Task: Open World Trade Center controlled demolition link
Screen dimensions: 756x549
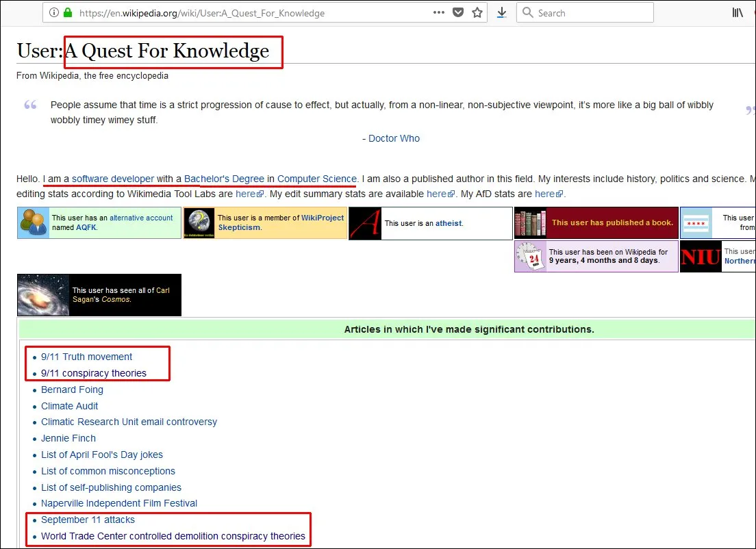Action: point(173,536)
